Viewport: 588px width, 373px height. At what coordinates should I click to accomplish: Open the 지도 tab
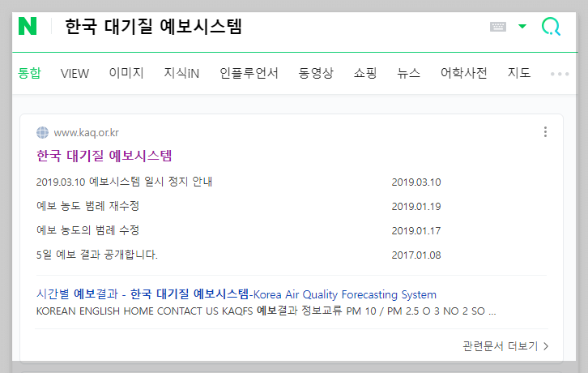point(519,73)
